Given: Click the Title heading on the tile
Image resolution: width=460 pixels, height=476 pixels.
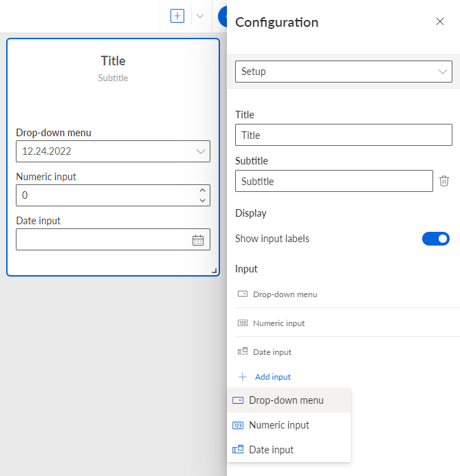Looking at the screenshot, I should (x=113, y=61).
